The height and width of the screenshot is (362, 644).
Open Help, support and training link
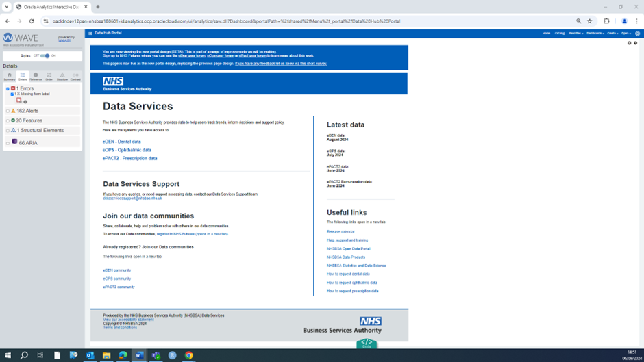point(347,240)
